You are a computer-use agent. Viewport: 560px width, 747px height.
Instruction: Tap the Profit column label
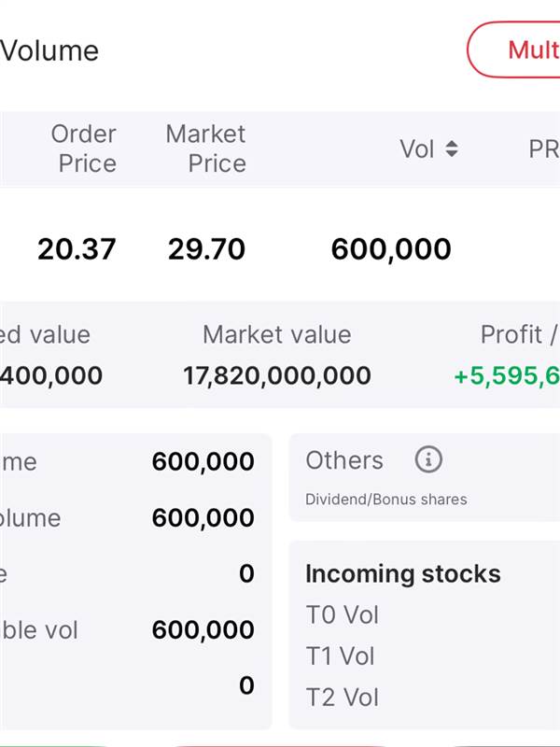pyautogui.click(x=511, y=334)
